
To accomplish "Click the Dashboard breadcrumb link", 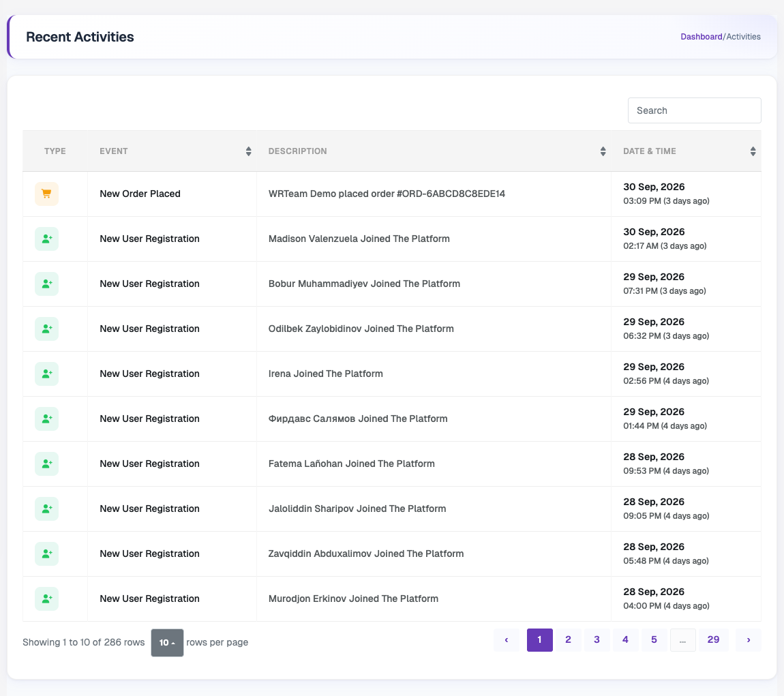I will [701, 37].
